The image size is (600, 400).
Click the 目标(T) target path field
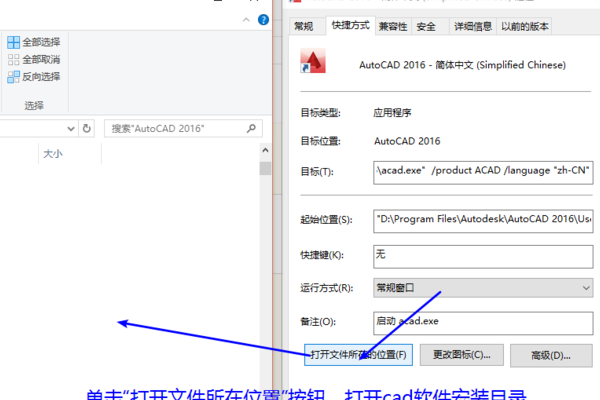483,173
